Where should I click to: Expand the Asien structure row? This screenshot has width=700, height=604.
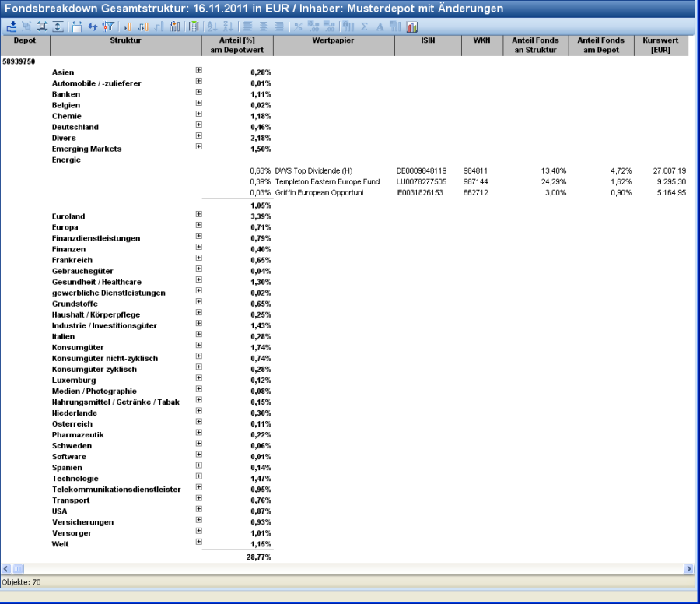click(199, 70)
